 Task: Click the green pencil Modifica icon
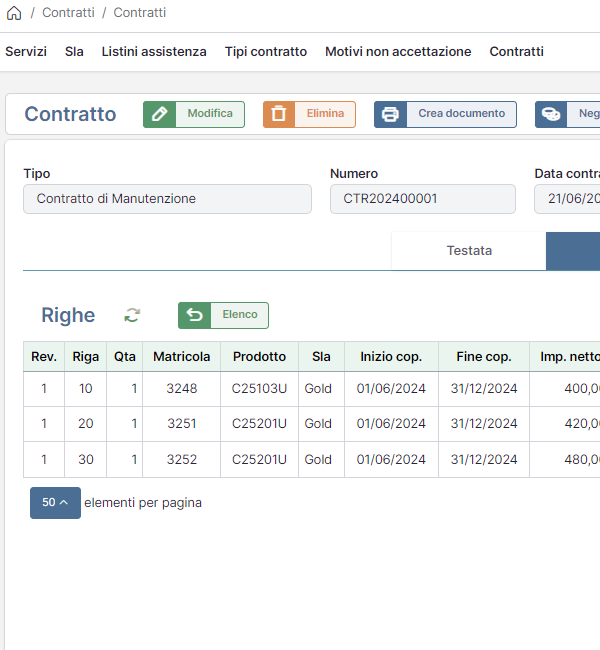pos(160,114)
